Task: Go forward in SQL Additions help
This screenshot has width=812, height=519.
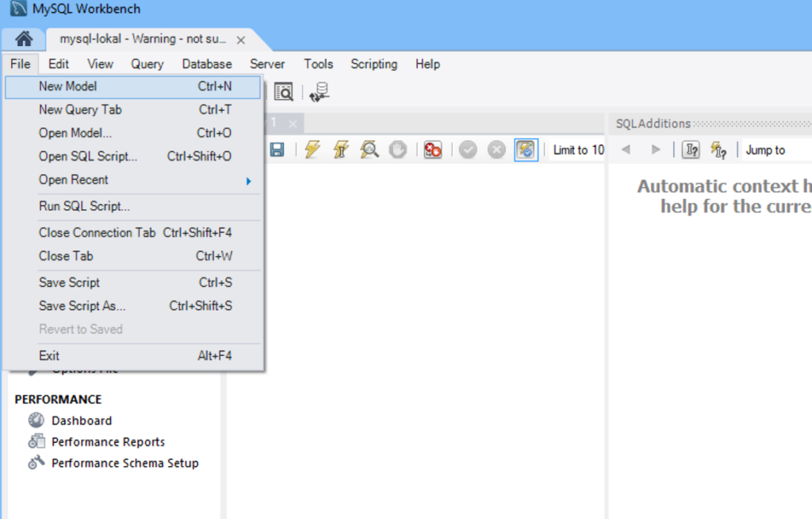Action: 656,150
